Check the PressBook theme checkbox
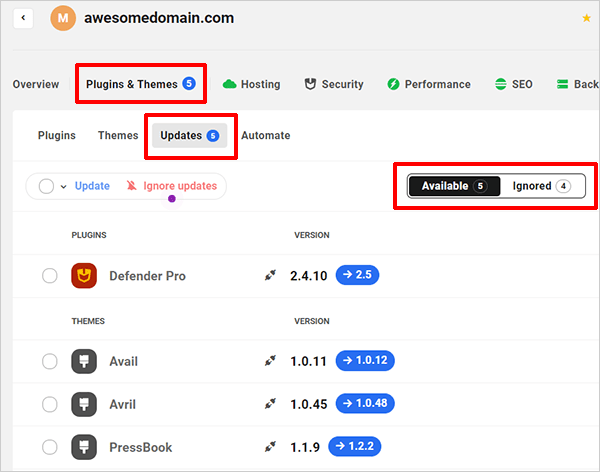 (x=49, y=447)
